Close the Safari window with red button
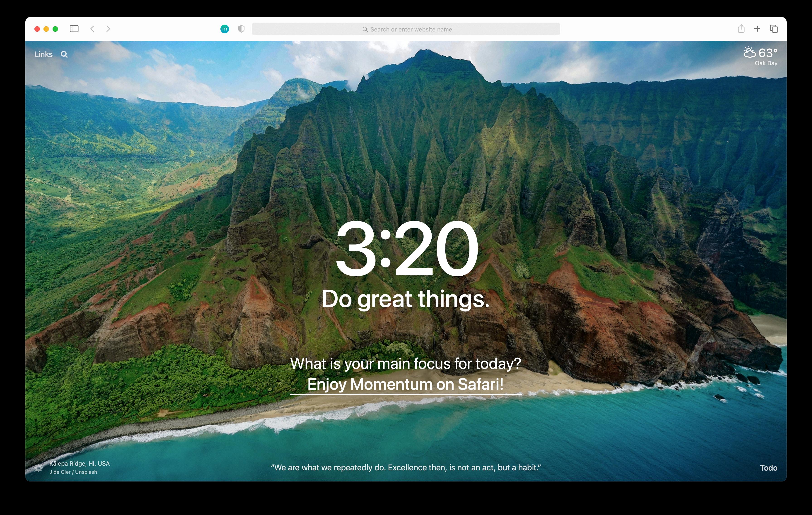 click(x=37, y=29)
